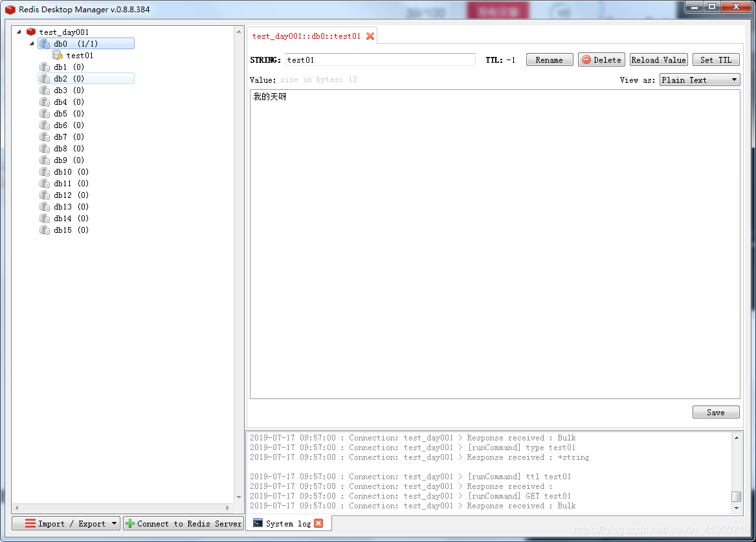Click the 'TTL: -1' label
The image size is (756, 542).
click(x=500, y=60)
